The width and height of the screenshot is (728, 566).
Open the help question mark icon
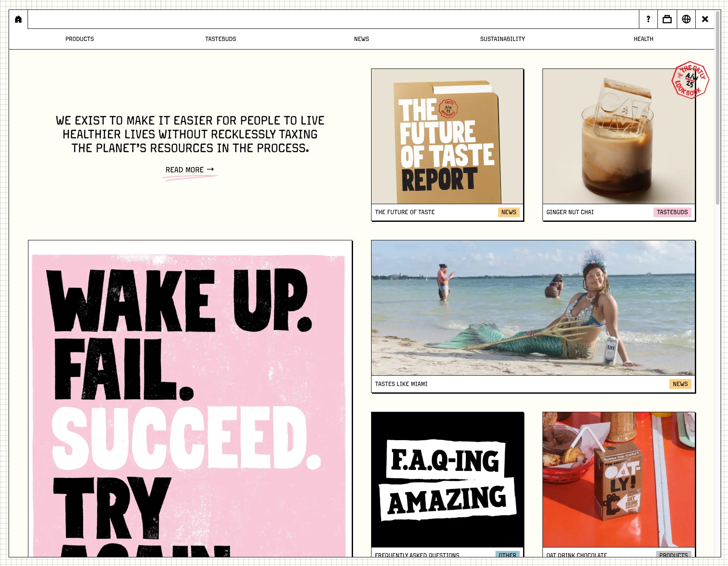648,19
